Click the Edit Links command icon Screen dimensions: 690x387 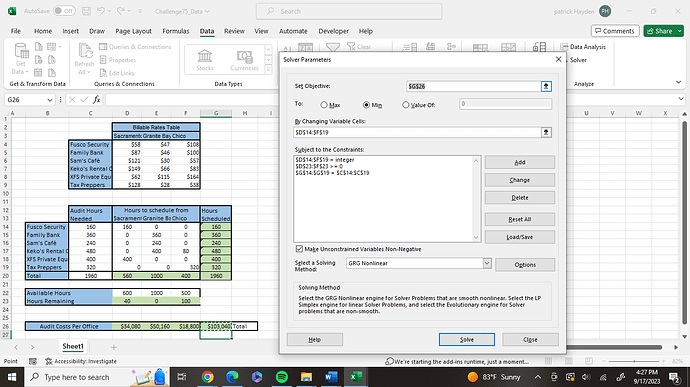click(x=103, y=73)
